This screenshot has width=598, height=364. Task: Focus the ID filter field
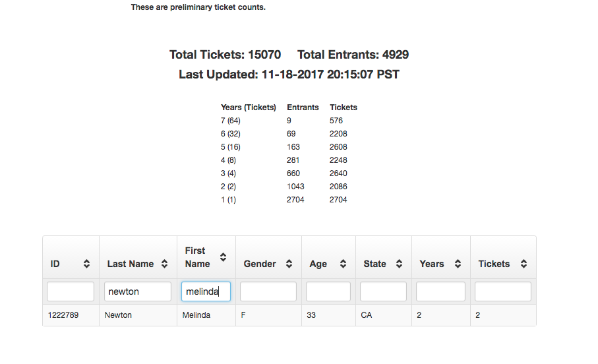coord(71,291)
